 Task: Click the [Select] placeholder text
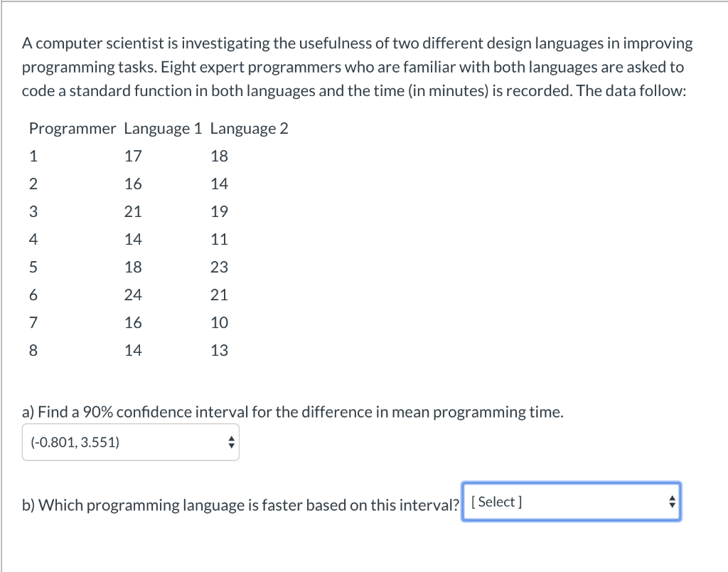496,502
